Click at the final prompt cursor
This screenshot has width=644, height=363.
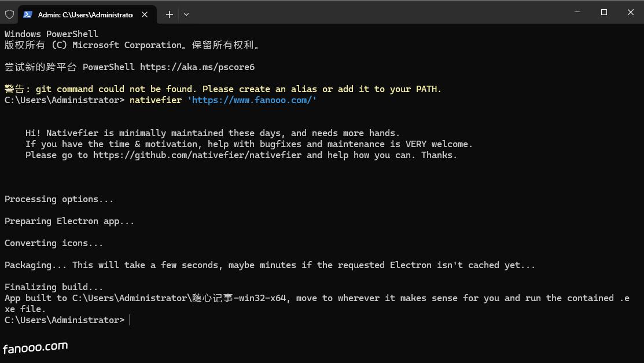[130, 320]
